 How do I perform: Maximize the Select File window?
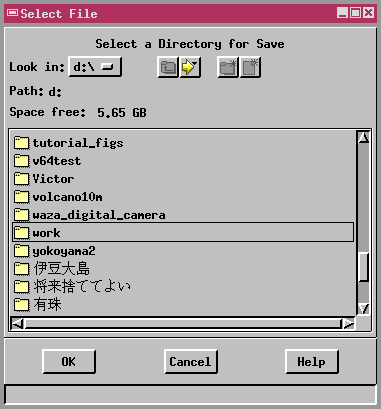(x=355, y=13)
